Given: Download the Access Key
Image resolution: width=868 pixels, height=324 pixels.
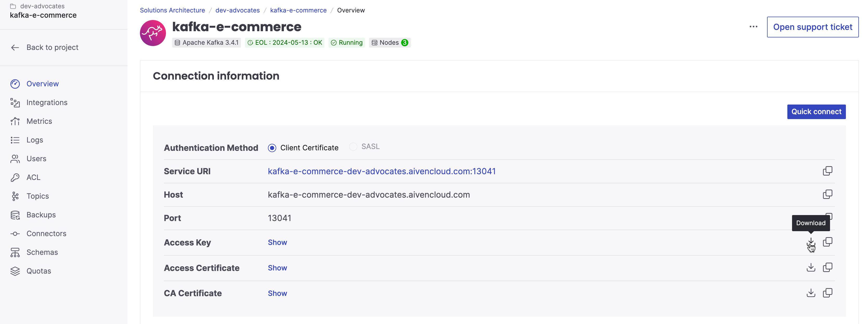Looking at the screenshot, I should click(811, 242).
